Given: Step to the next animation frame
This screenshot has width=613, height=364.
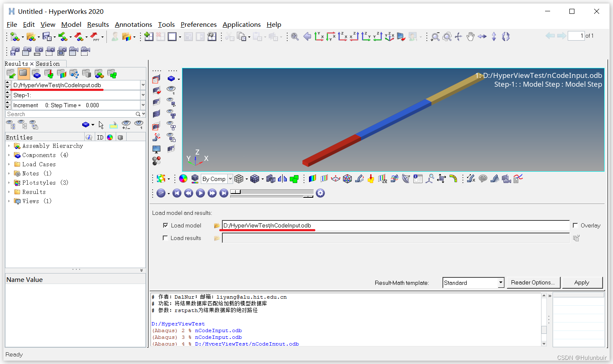Looking at the screenshot, I should [212, 193].
